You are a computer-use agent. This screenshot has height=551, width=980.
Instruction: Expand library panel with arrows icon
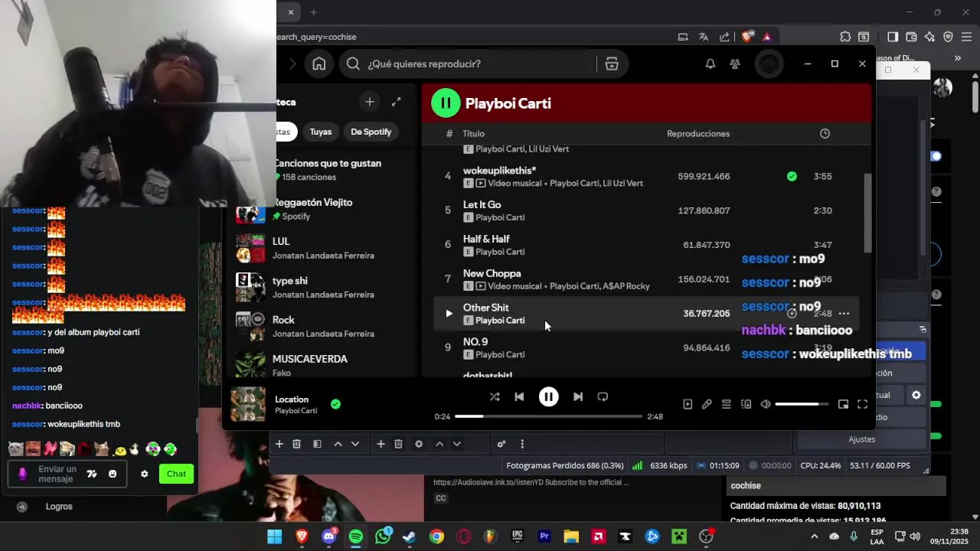coord(396,102)
